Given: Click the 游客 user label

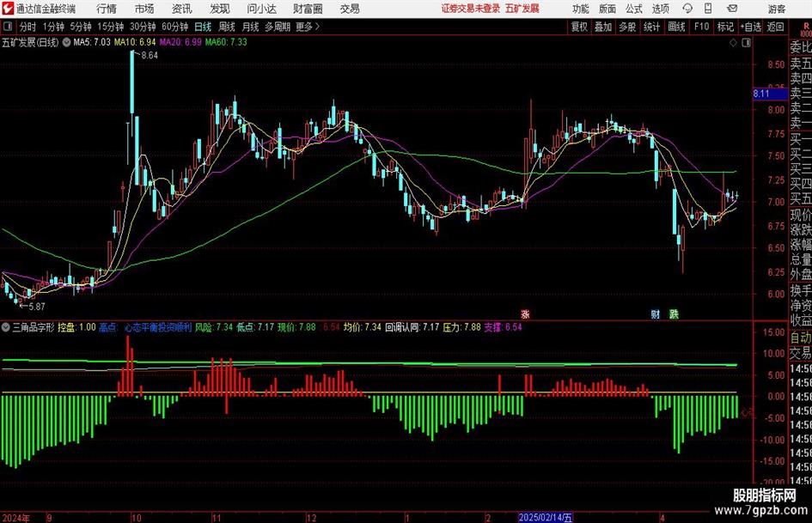Looking at the screenshot, I should [x=776, y=9].
